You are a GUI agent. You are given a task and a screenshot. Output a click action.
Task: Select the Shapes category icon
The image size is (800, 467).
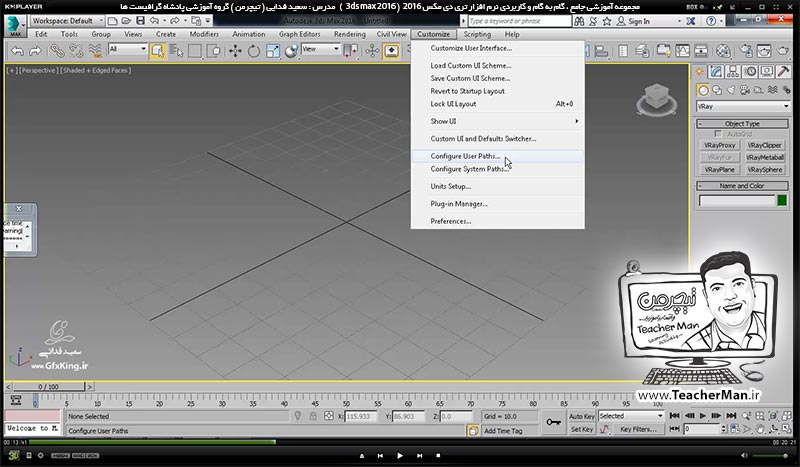click(x=717, y=90)
